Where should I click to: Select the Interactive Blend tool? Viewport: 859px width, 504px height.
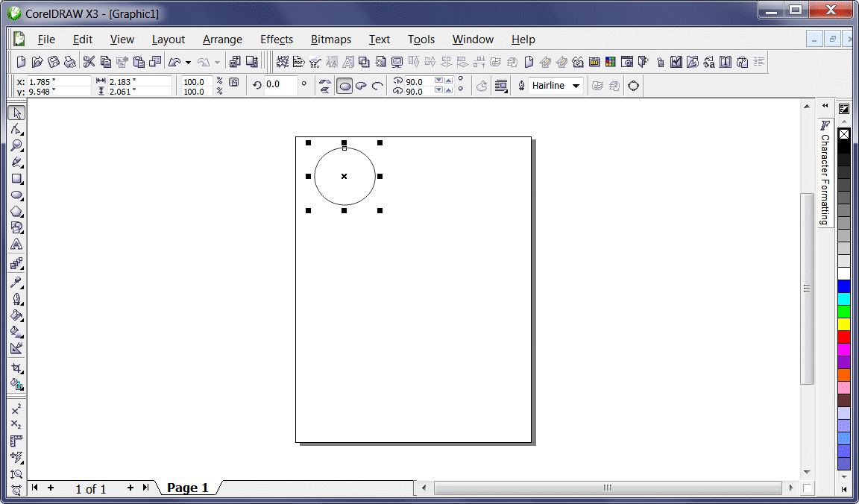(16, 264)
